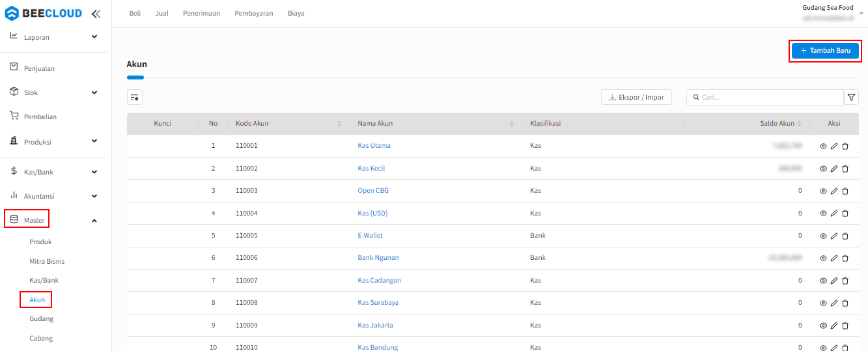868x351 pixels.
Task: View Kas Surabaya with eye icon
Action: (x=823, y=303)
